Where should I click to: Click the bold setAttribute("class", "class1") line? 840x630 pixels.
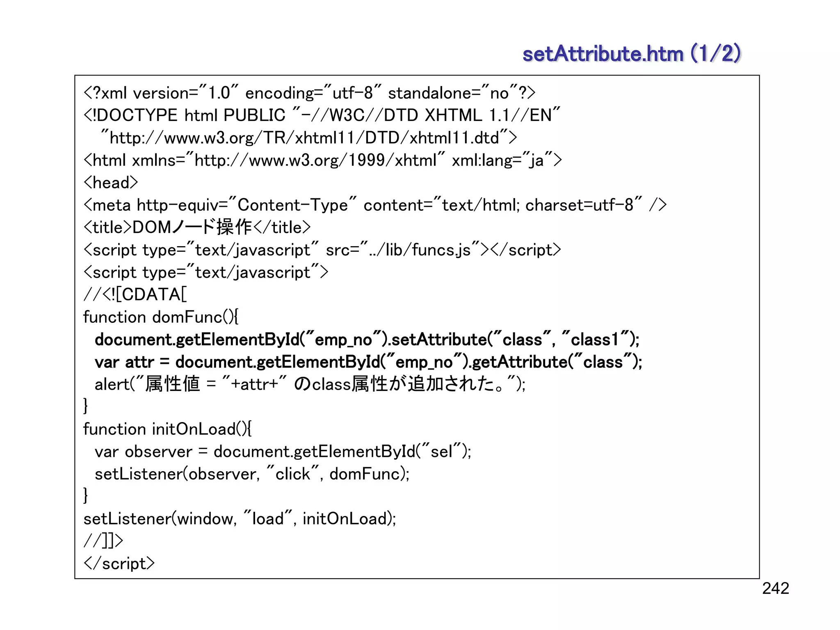coord(367,340)
